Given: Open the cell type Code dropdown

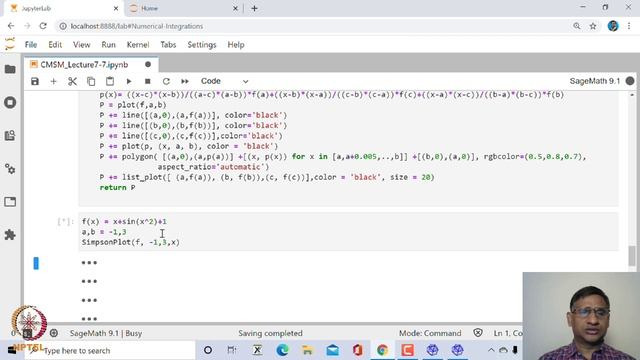Looking at the screenshot, I should (224, 81).
